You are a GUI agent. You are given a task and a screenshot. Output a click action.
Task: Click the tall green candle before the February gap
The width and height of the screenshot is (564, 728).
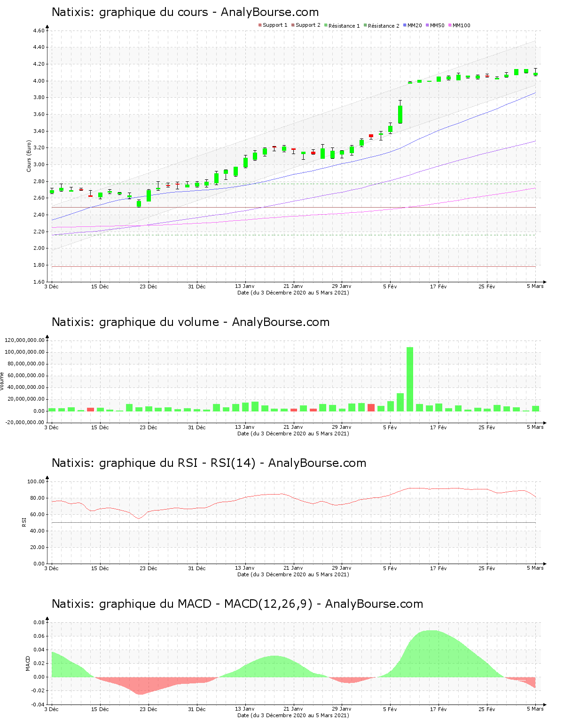(x=400, y=114)
